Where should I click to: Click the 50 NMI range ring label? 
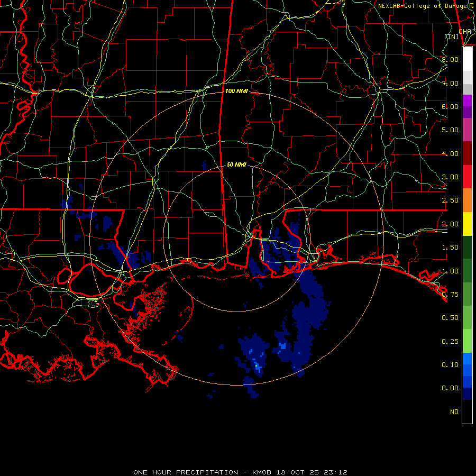click(x=236, y=164)
